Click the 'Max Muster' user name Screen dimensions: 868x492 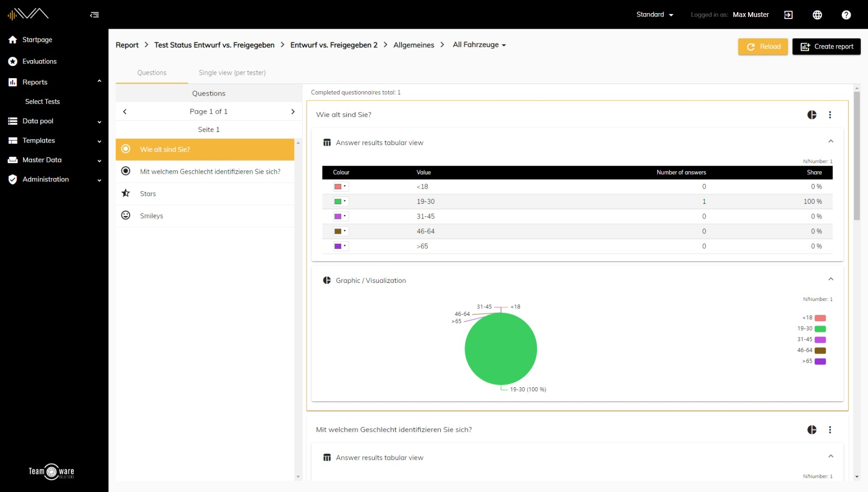click(751, 15)
